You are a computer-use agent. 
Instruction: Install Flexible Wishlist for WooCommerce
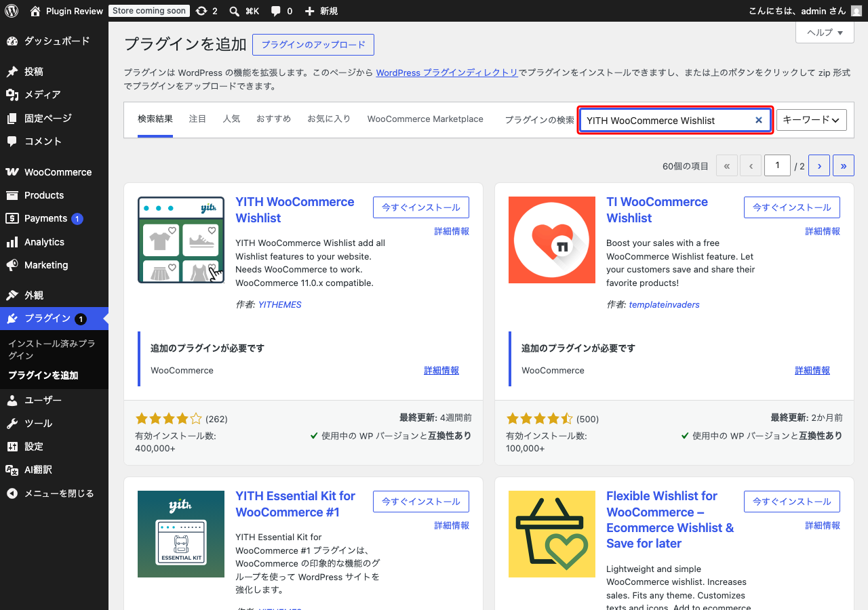pos(792,502)
